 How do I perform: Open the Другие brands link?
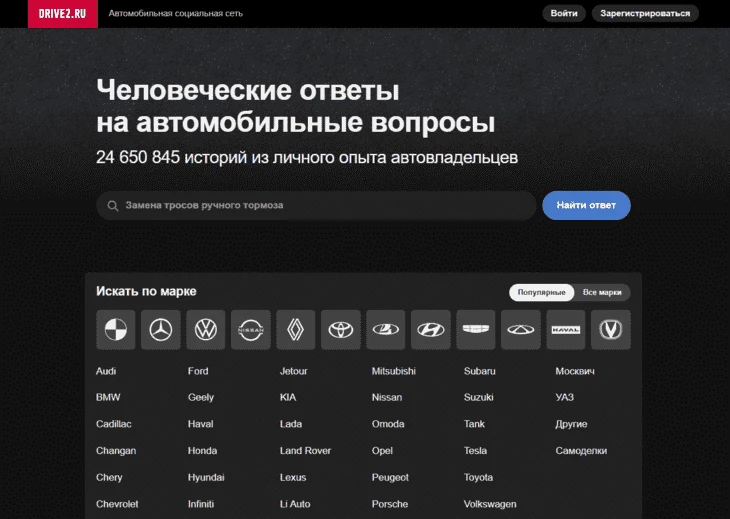(571, 424)
